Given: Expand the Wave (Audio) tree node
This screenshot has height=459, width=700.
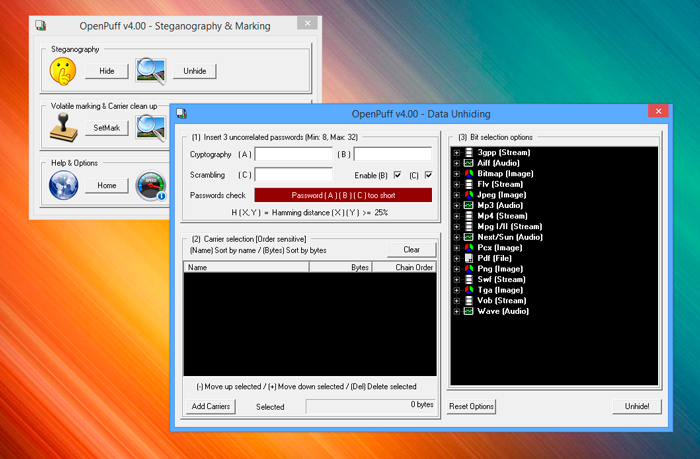Looking at the screenshot, I should click(x=457, y=312).
